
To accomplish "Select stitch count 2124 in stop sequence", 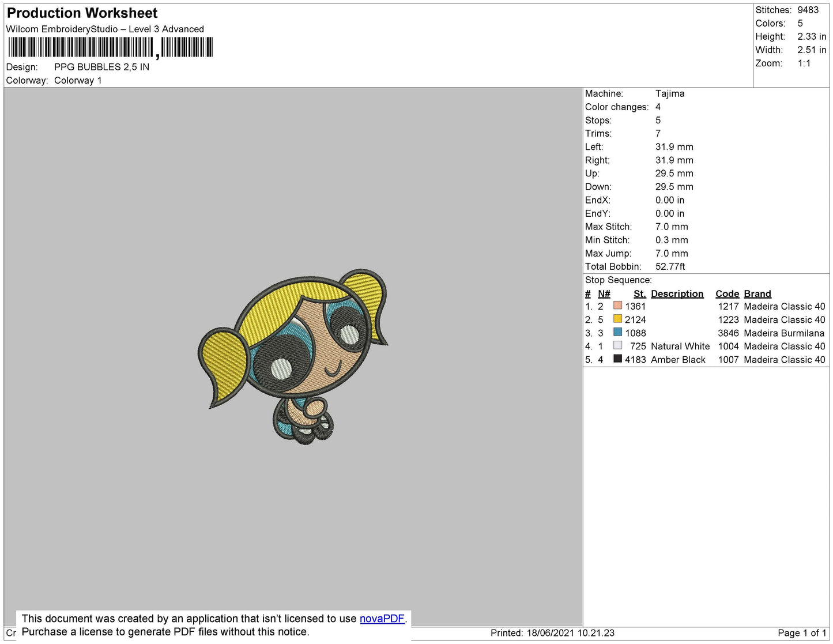I will coord(635,320).
